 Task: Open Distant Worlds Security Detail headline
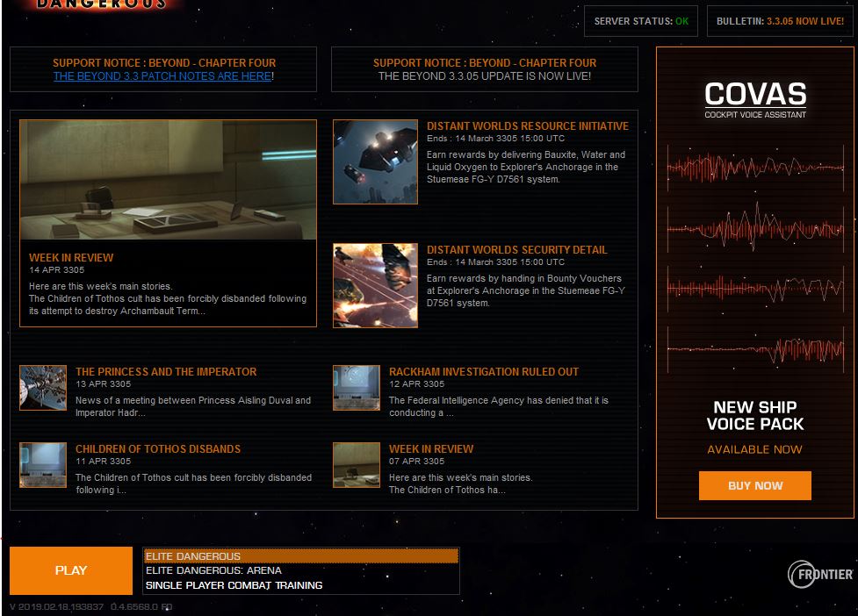tap(516, 250)
